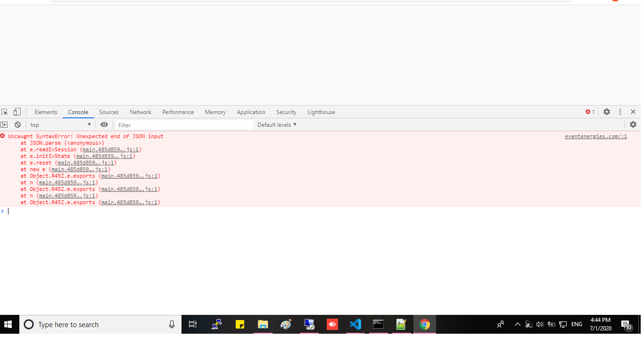644x362 pixels.
Task: Click the microphone icon in the search box
Action: (172, 324)
